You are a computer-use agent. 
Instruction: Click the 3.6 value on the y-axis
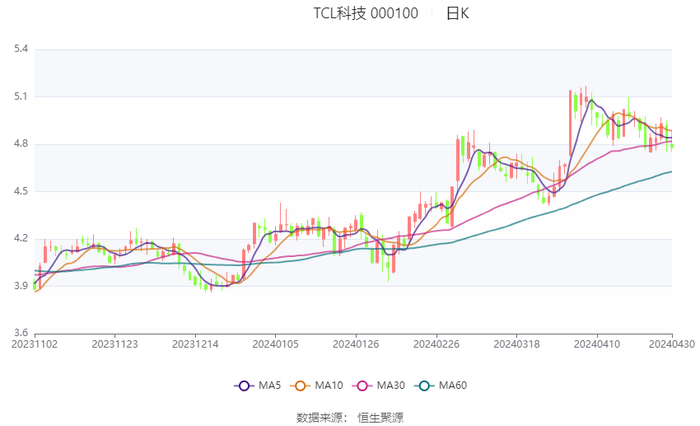click(x=20, y=333)
